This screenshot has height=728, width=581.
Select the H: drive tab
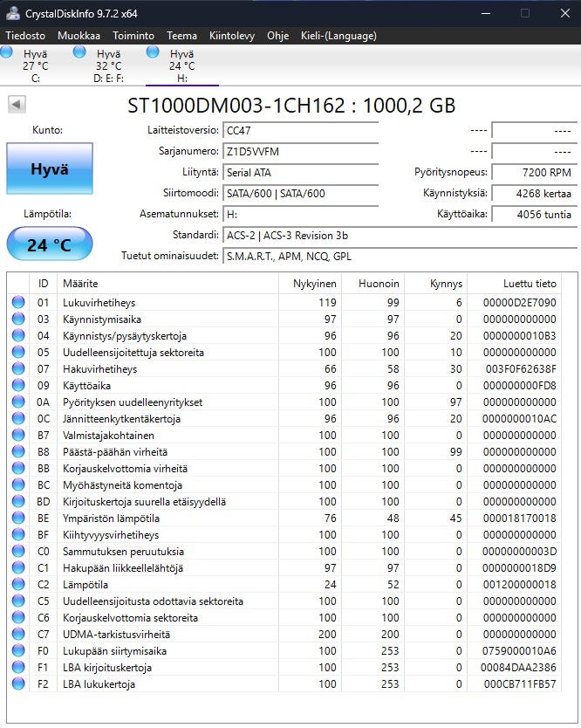[182, 65]
